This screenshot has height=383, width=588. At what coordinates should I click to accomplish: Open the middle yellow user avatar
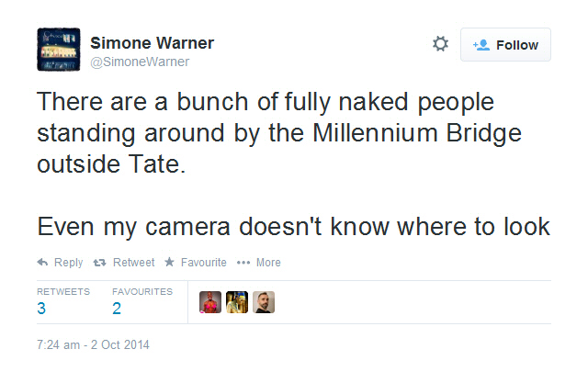tap(237, 302)
